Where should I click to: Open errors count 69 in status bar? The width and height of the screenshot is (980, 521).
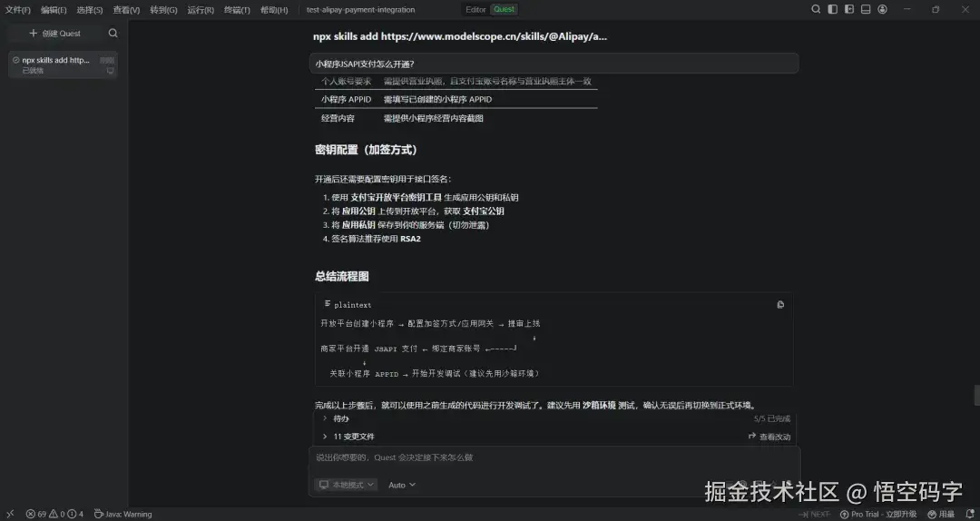[x=36, y=514]
